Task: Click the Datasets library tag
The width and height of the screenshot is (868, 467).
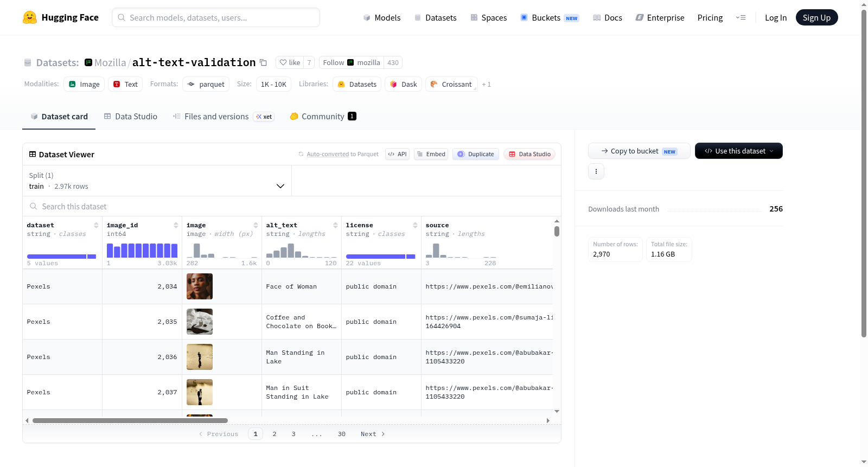Action: click(357, 84)
